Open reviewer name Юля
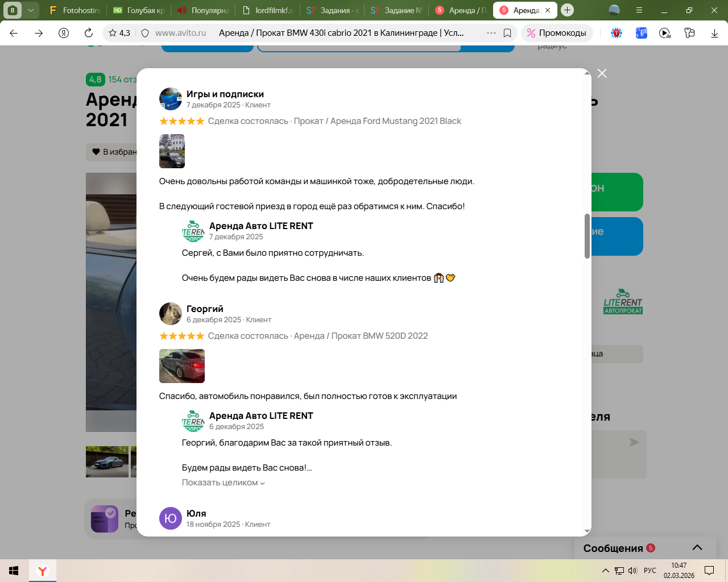728x582 pixels. click(196, 514)
